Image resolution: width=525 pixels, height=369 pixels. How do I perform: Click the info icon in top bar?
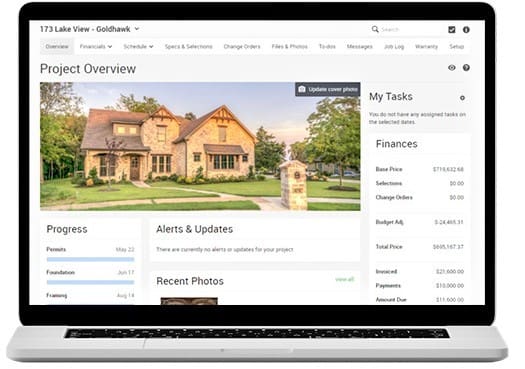pos(466,29)
